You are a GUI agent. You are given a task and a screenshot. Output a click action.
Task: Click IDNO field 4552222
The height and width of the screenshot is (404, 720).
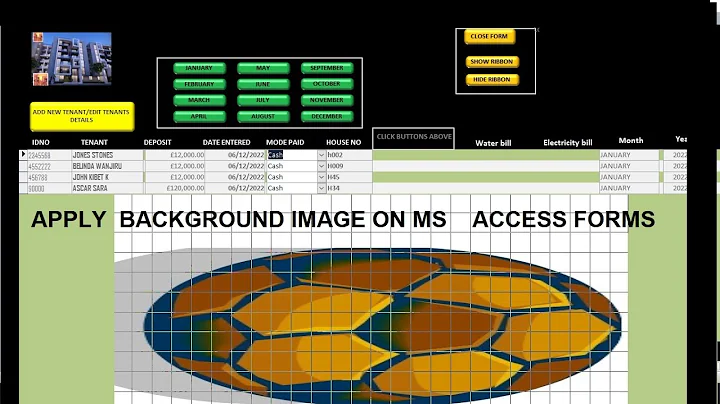pyautogui.click(x=49, y=166)
